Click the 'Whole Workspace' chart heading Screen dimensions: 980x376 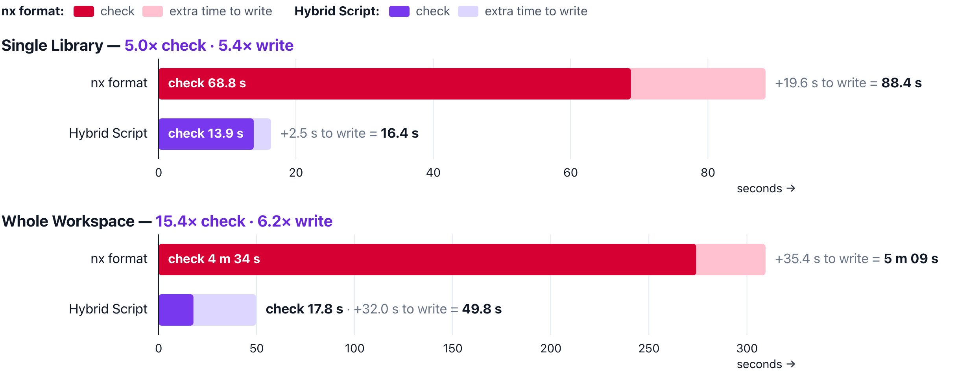point(68,221)
